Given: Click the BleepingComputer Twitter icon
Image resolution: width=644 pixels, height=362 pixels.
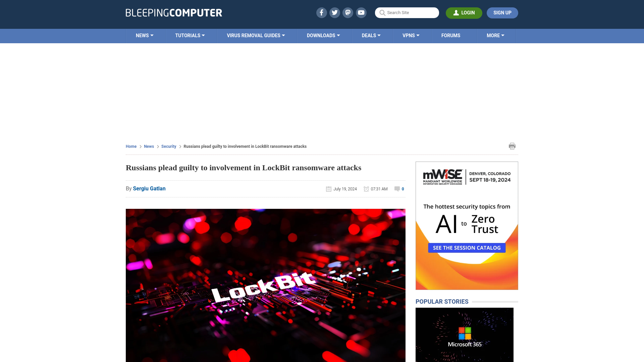Looking at the screenshot, I should point(334,12).
